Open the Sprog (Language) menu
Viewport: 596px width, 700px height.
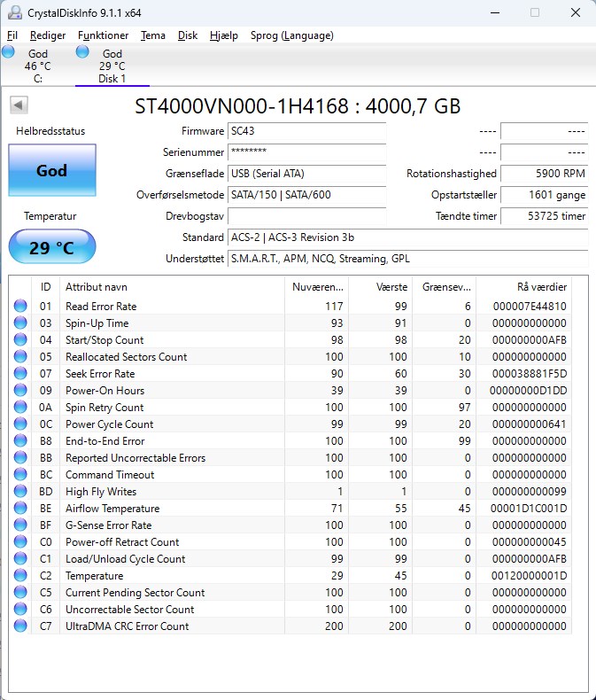click(x=291, y=35)
